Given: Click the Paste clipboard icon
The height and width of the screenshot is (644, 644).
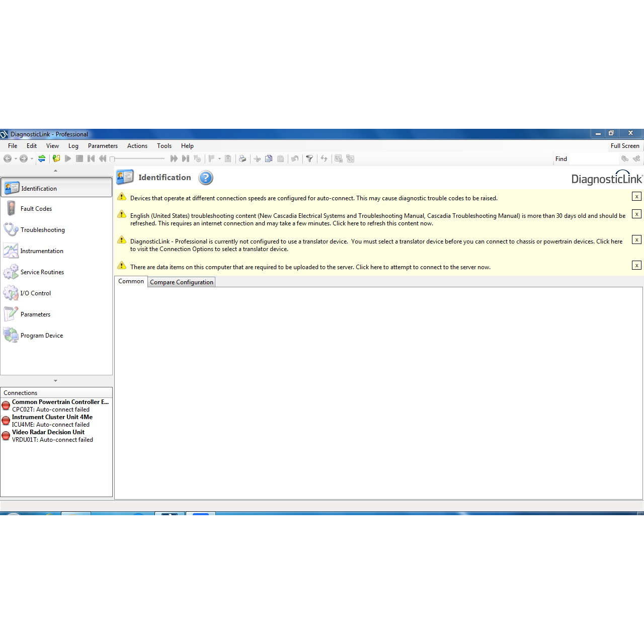Looking at the screenshot, I should point(281,158).
